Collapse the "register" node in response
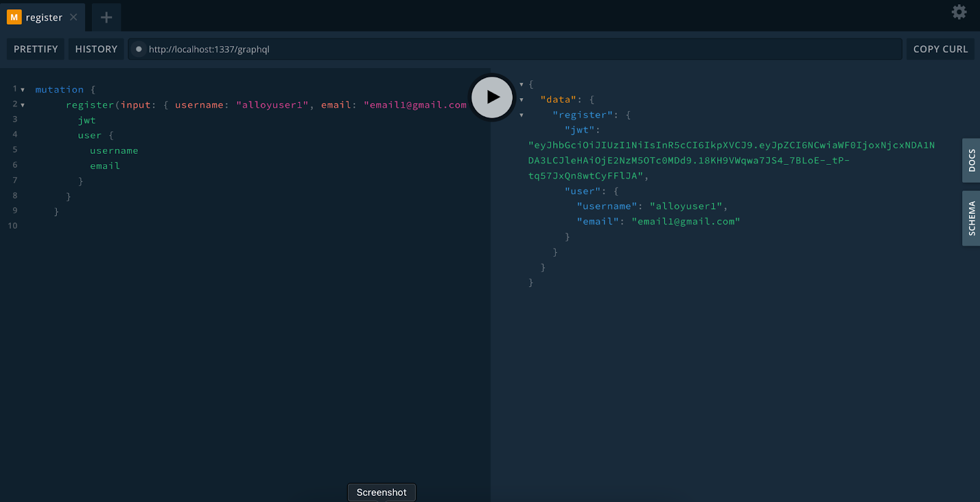The image size is (980, 502). pos(521,115)
